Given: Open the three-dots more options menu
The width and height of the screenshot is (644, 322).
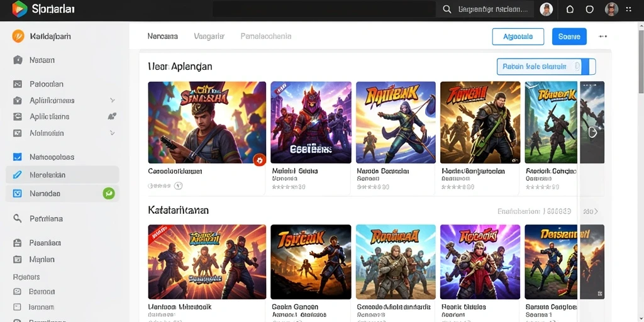Looking at the screenshot, I should (602, 36).
